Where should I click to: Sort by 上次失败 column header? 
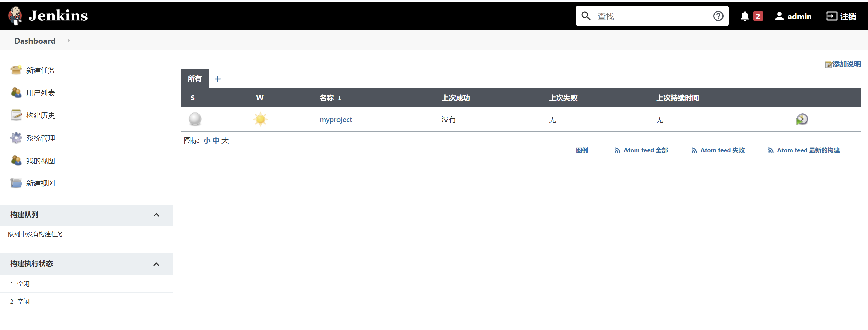[x=563, y=98]
